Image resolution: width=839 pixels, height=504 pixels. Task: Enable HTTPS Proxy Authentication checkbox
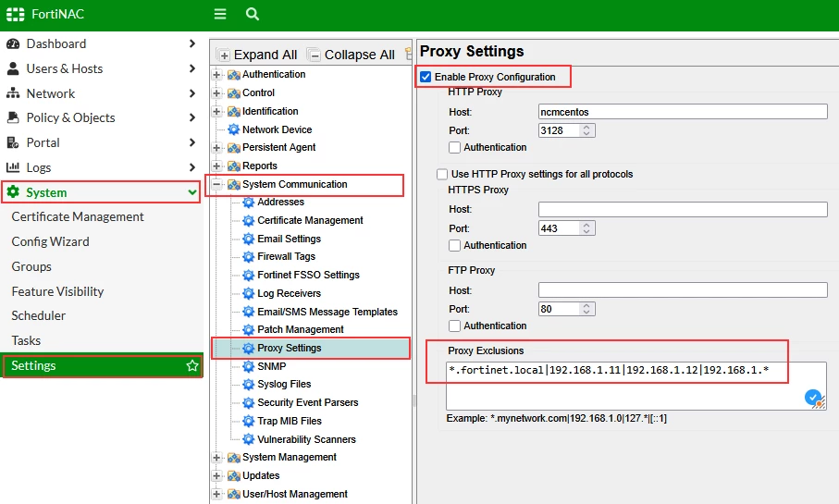[454, 245]
